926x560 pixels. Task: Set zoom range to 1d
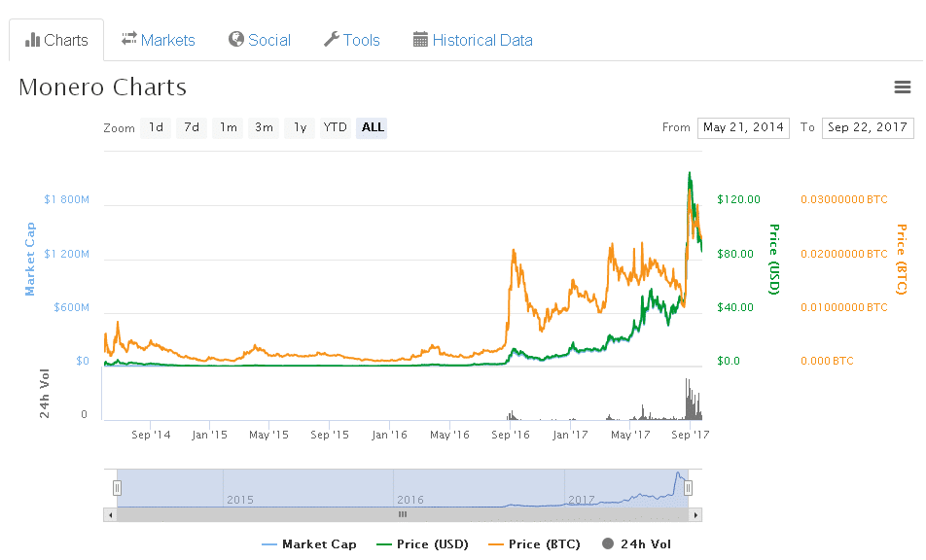pos(156,127)
